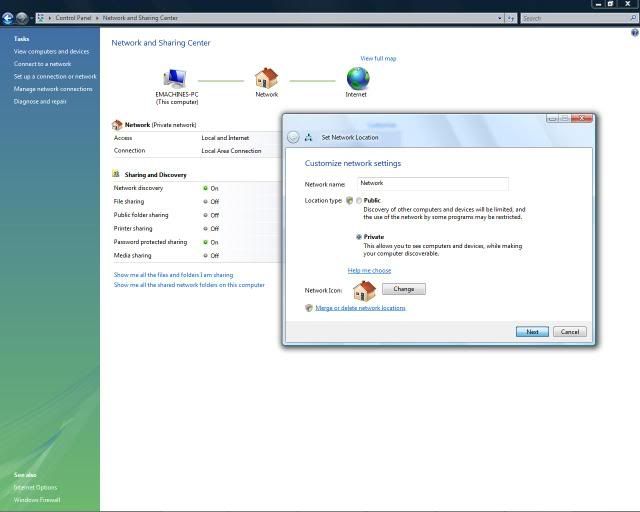The height and width of the screenshot is (512, 640).
Task: Open Manage network connections task
Action: [53, 89]
